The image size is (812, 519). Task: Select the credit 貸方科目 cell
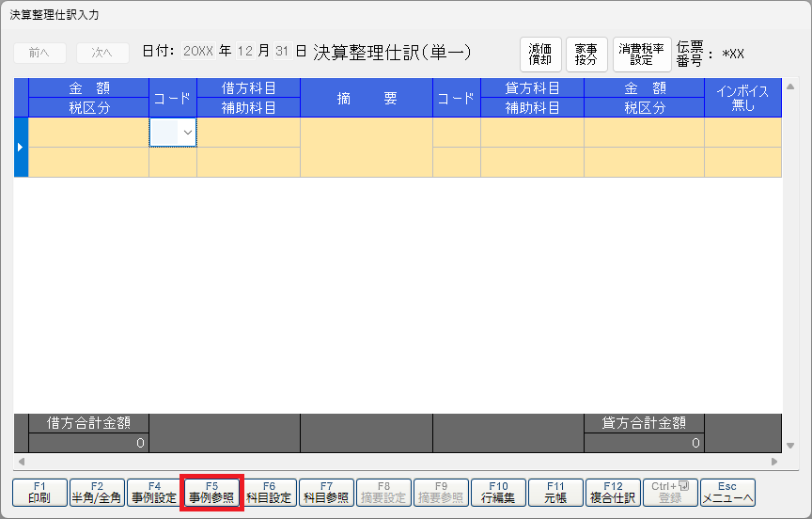pos(532,134)
